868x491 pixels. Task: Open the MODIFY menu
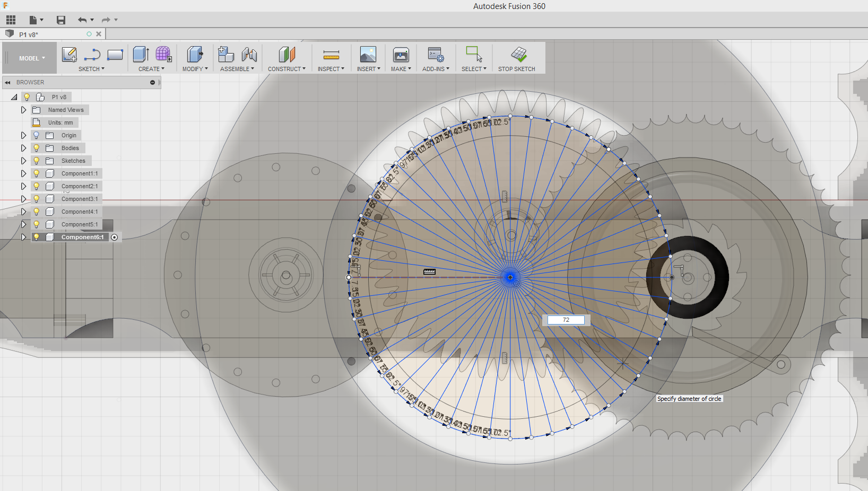point(195,69)
